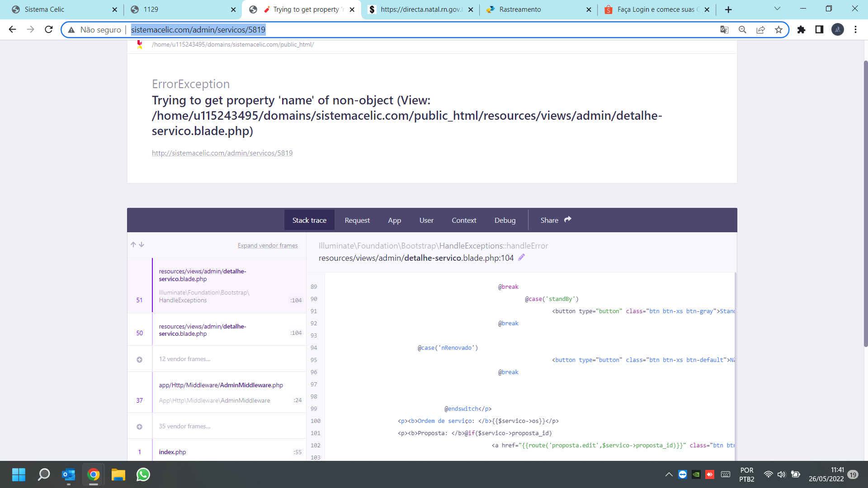This screenshot has width=868, height=488.
Task: Open AnyDesk from the system tray
Action: (710, 474)
